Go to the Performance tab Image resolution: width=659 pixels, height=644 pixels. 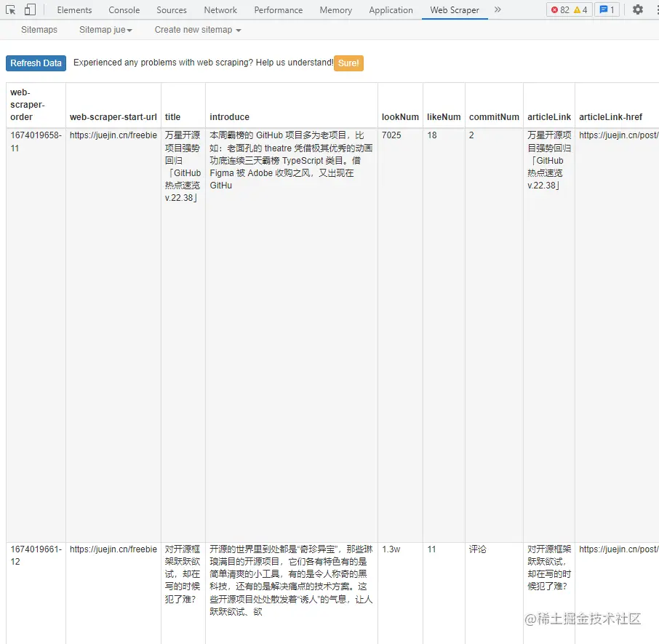(279, 10)
